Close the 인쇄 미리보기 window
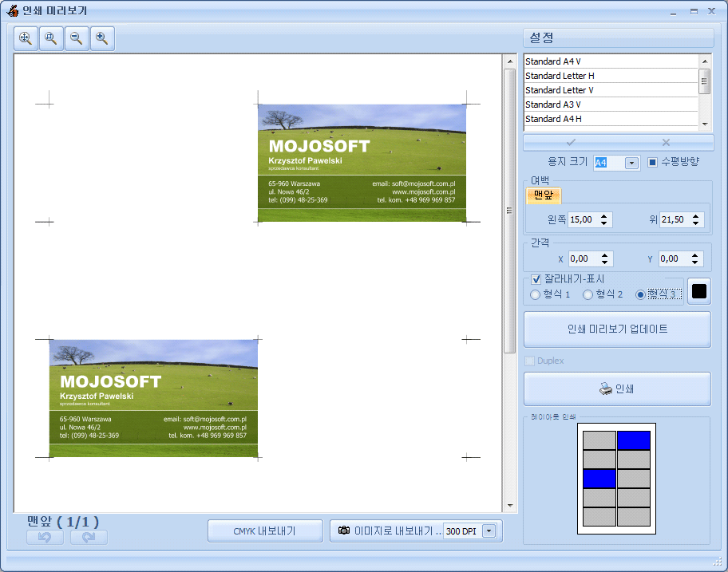 click(x=711, y=12)
